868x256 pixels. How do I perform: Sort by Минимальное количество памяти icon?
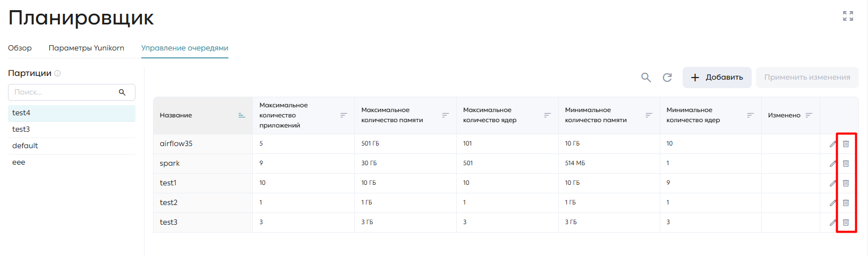649,115
